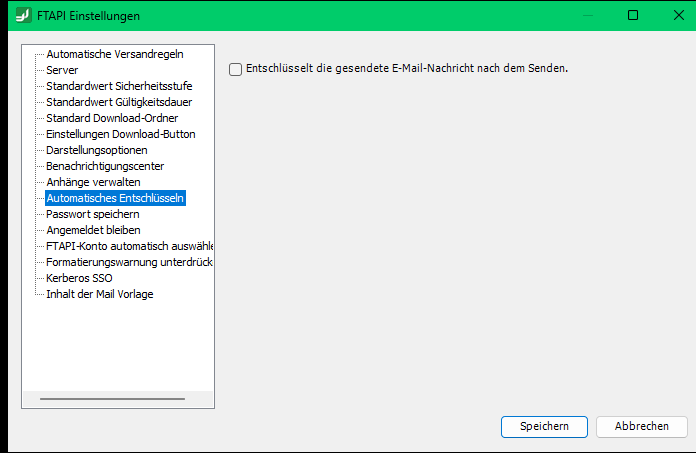Click the Abbrechen button

[641, 426]
